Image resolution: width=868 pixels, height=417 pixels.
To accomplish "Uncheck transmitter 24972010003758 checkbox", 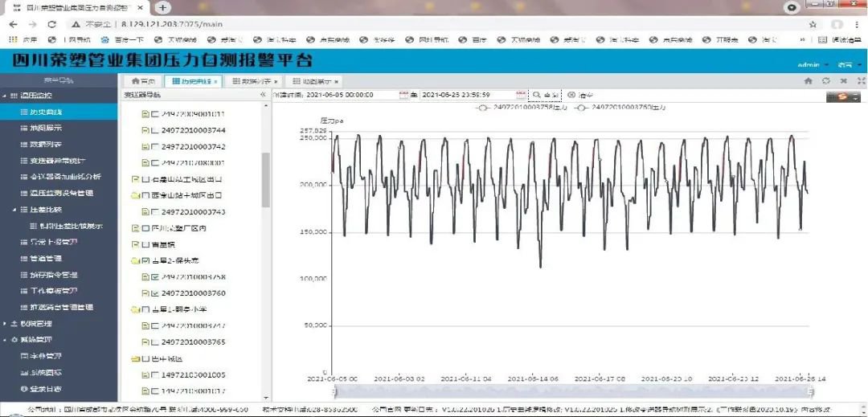I will click(x=155, y=276).
